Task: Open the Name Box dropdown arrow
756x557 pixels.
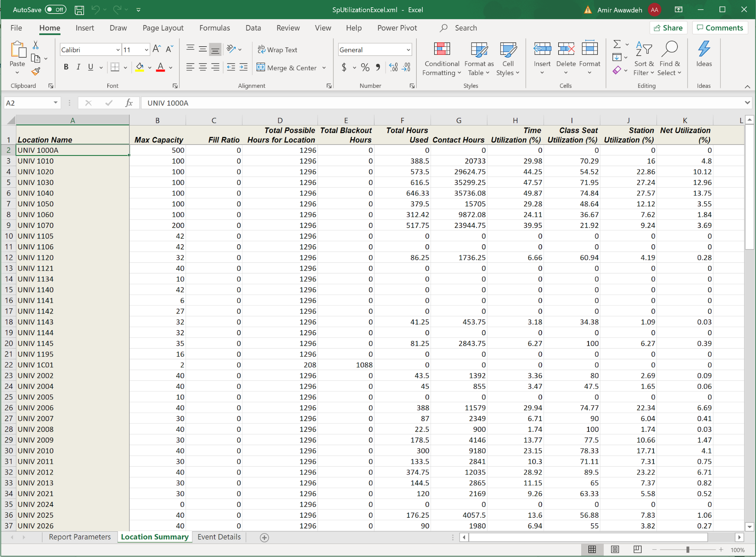Action: click(56, 103)
